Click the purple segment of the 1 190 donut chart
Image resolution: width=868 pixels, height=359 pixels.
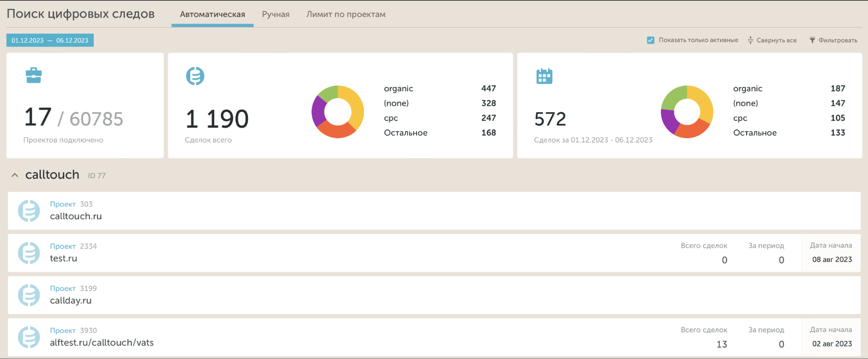(x=318, y=112)
